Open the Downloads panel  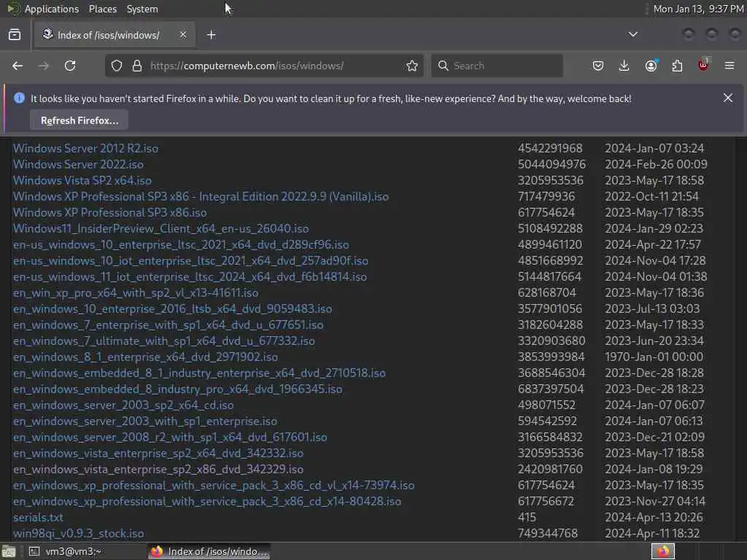tap(624, 66)
